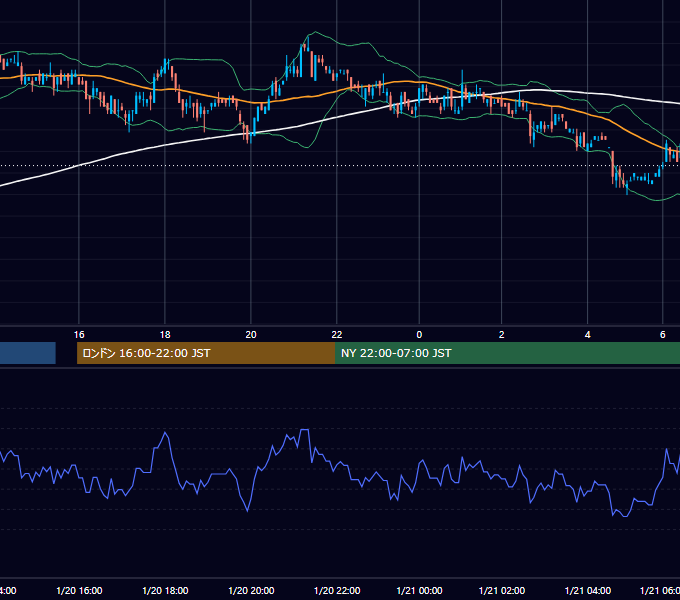Click the 1/20 16:00 label on the lower axis
Image resolution: width=680 pixels, height=600 pixels.
[79, 590]
